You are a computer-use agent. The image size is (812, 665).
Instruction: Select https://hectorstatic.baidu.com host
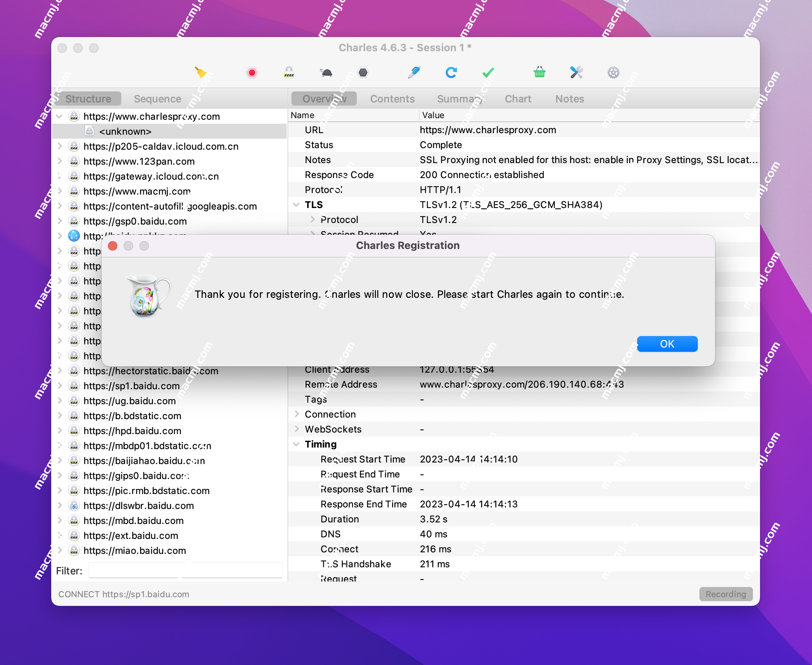point(151,371)
